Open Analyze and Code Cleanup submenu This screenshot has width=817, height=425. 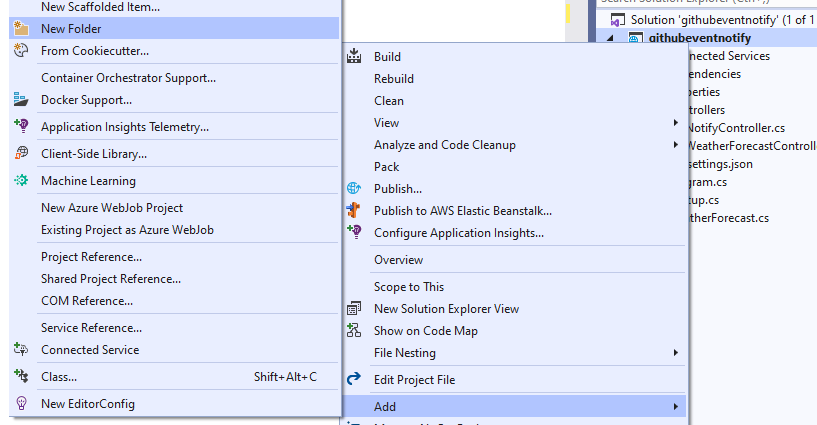[x=514, y=144]
